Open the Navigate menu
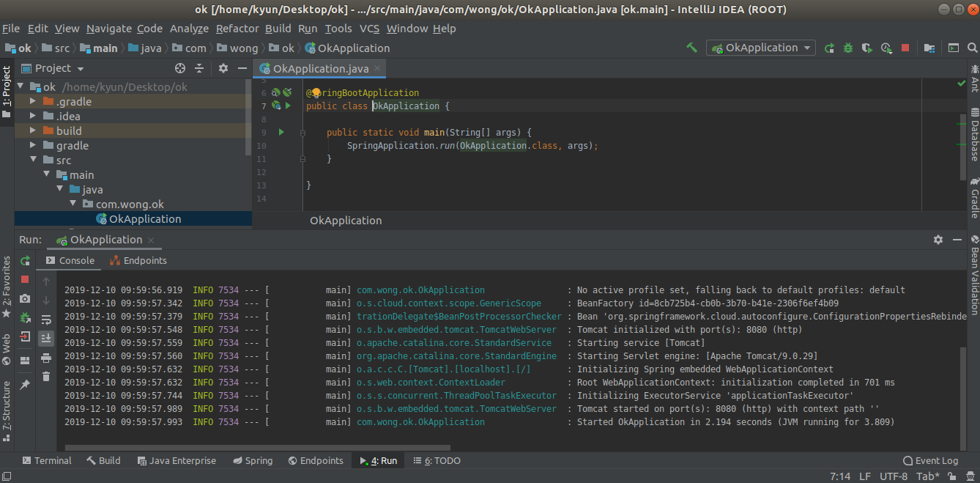Image resolution: width=980 pixels, height=483 pixels. click(x=108, y=29)
